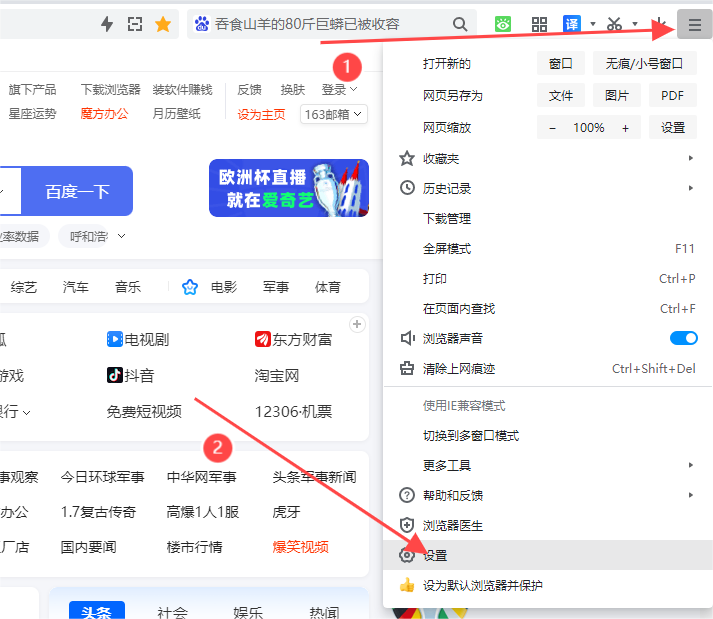Viewport: 713px width, 619px height.
Task: Click the scissors screenshot tool icon
Action: click(x=614, y=24)
